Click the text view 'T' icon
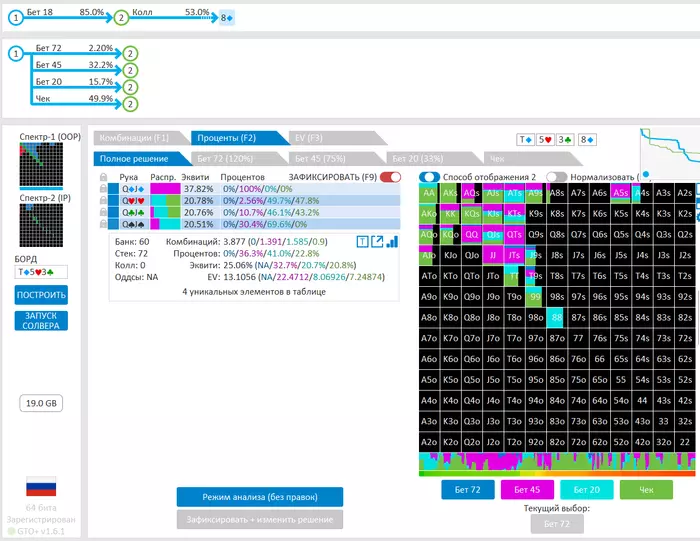Image resolution: width=700 pixels, height=541 pixels. click(363, 241)
